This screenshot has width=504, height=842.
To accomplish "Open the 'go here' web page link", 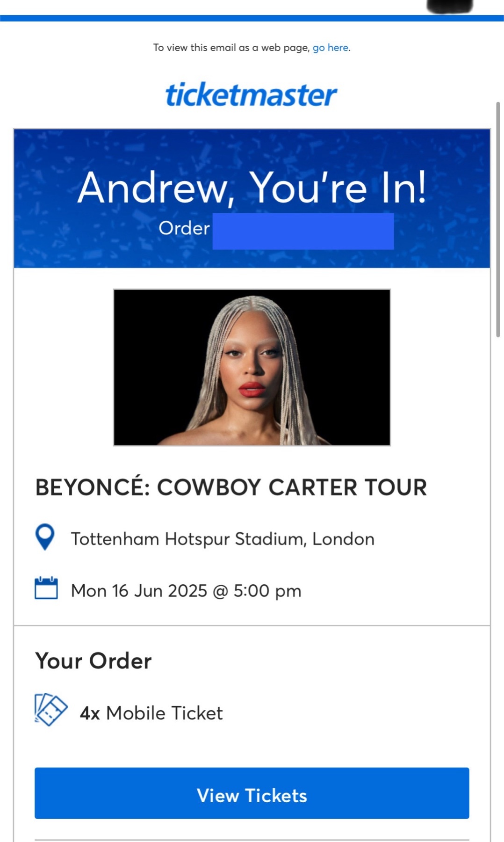I will [x=330, y=48].
